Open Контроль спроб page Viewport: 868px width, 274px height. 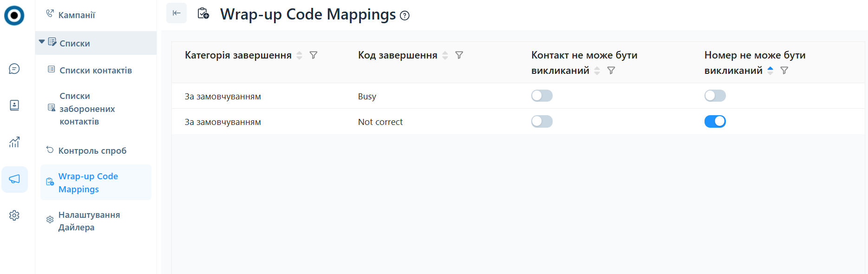pyautogui.click(x=92, y=150)
